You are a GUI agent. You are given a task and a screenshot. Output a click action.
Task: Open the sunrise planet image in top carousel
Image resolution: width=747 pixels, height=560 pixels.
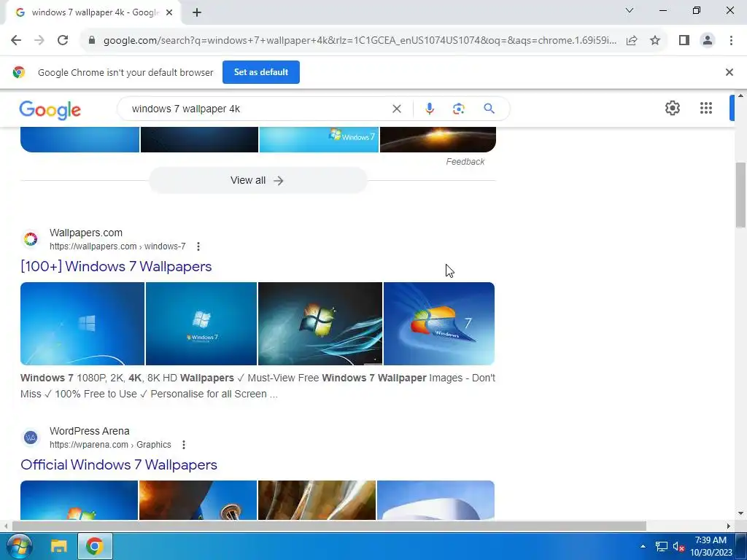point(438,139)
